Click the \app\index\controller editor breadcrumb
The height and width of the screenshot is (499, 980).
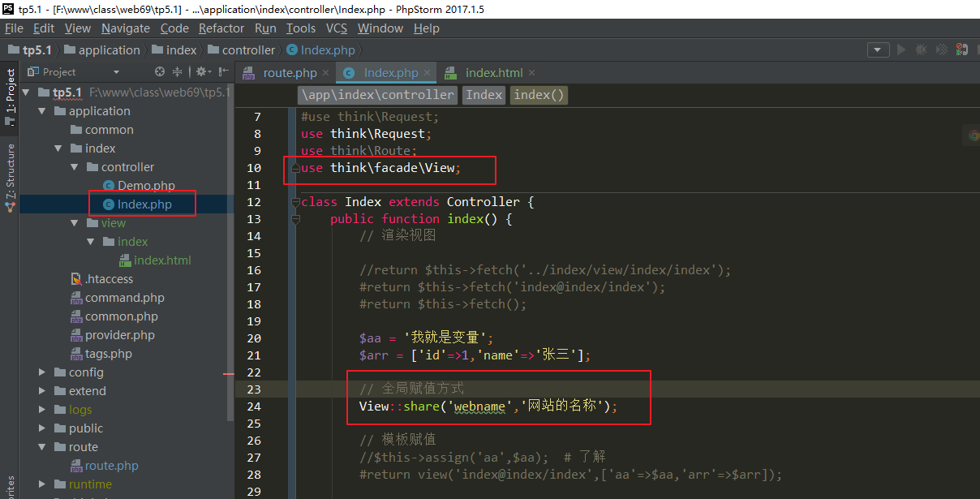click(378, 95)
